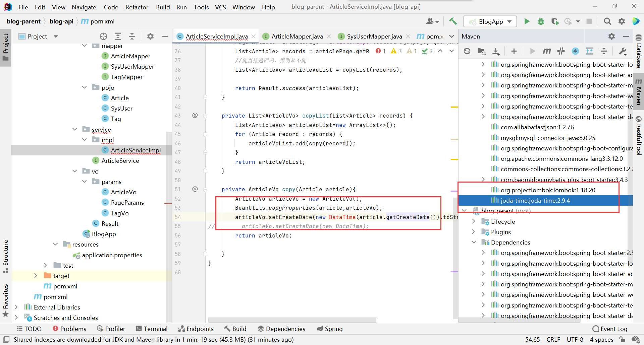Open Search Everywhere magnifier icon
Screen dimensions: 644x345
607,21
